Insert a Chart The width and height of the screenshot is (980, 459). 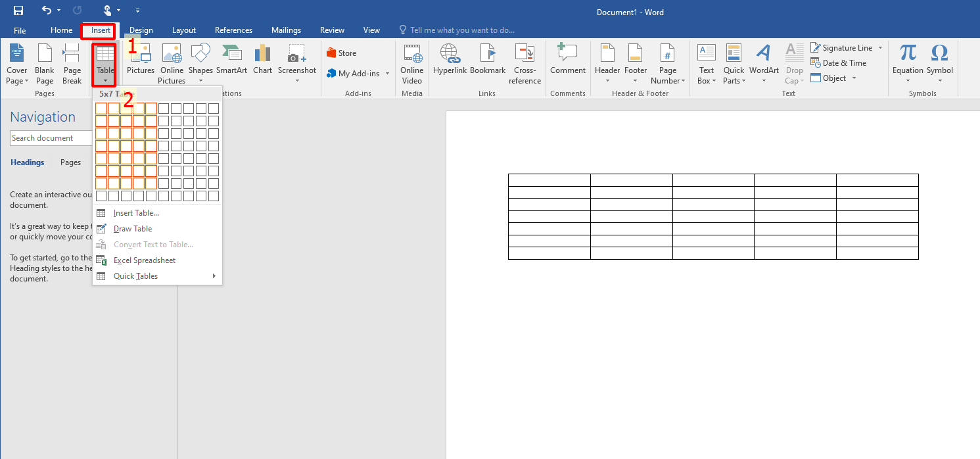click(262, 59)
